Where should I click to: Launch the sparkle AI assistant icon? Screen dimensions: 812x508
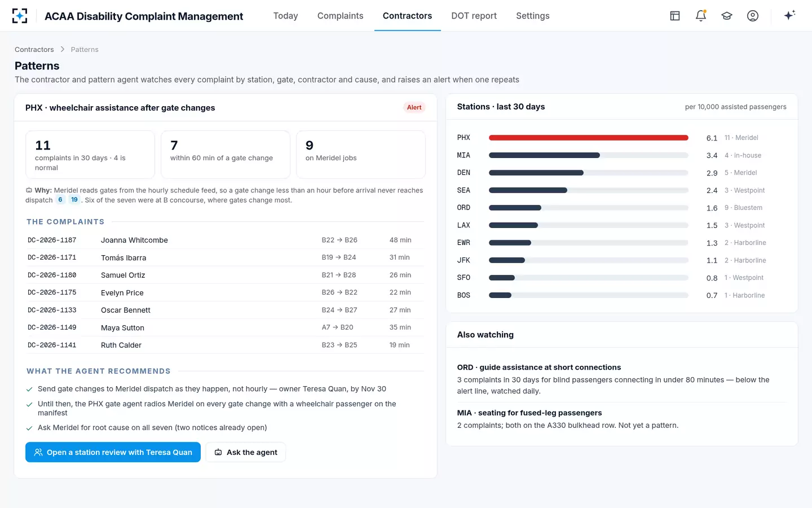pos(789,15)
